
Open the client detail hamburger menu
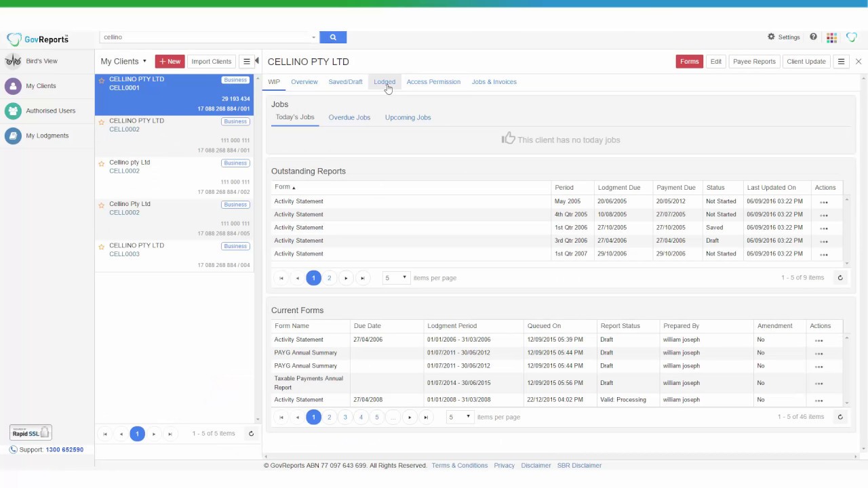(x=841, y=62)
